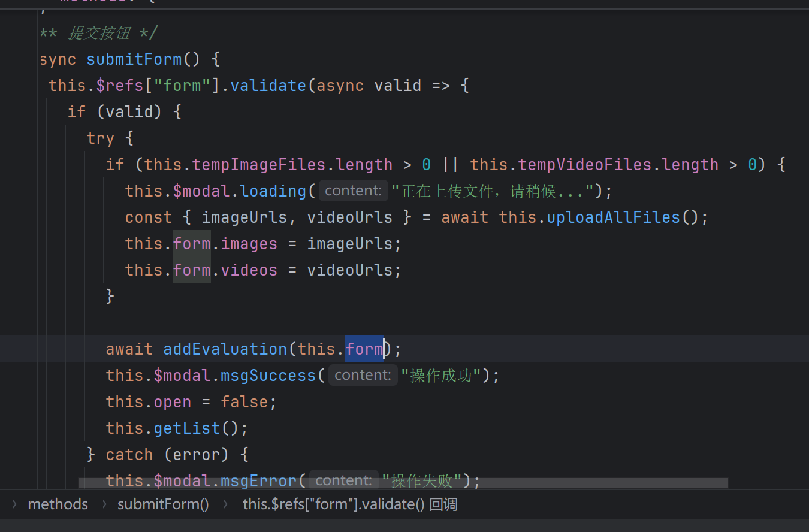Click chevron before methods breadcrumb
This screenshot has width=809, height=532.
point(15,504)
